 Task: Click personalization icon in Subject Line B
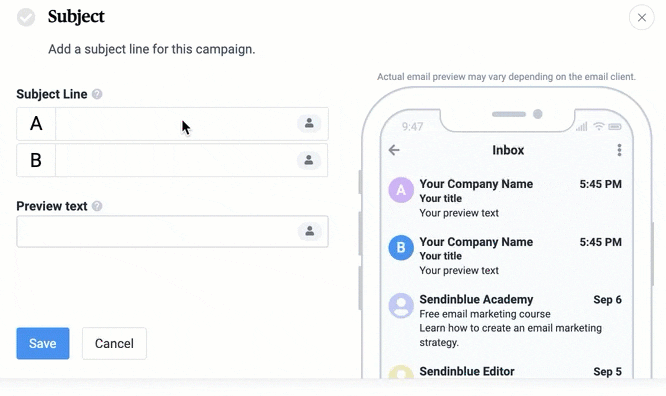309,160
